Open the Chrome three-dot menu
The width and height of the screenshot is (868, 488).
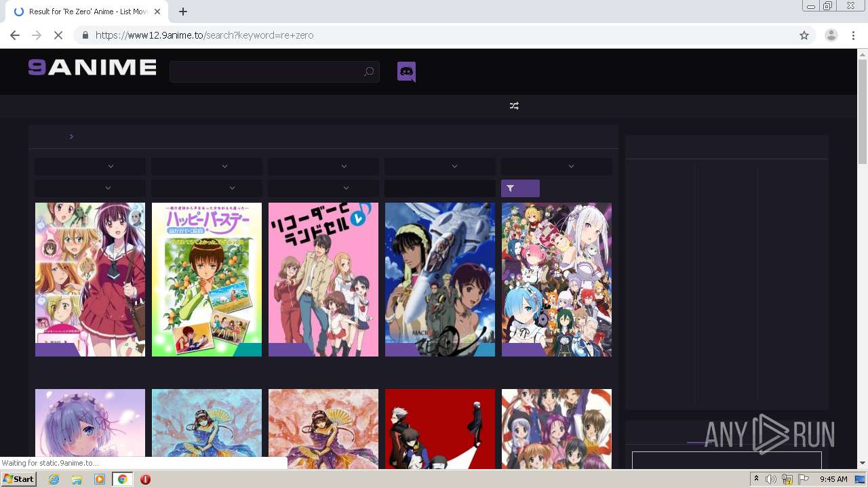853,35
